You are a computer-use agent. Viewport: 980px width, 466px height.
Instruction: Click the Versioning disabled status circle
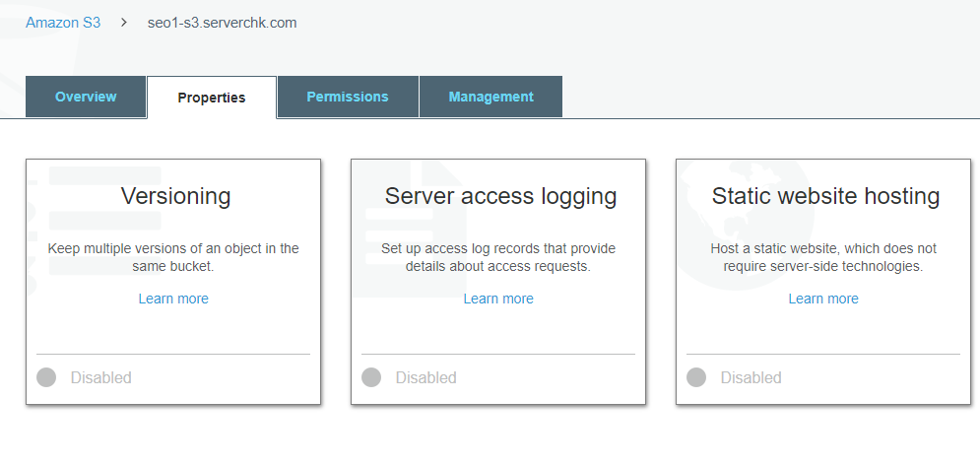[46, 377]
